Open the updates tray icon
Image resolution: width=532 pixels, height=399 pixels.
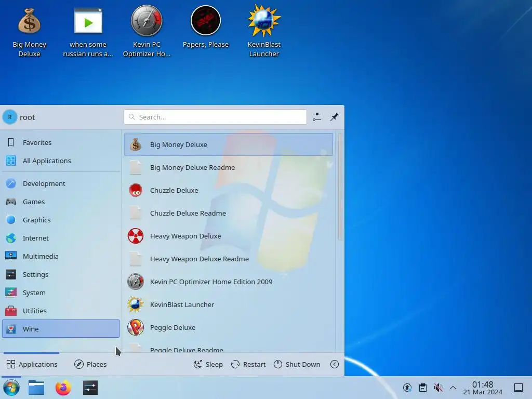(407, 388)
